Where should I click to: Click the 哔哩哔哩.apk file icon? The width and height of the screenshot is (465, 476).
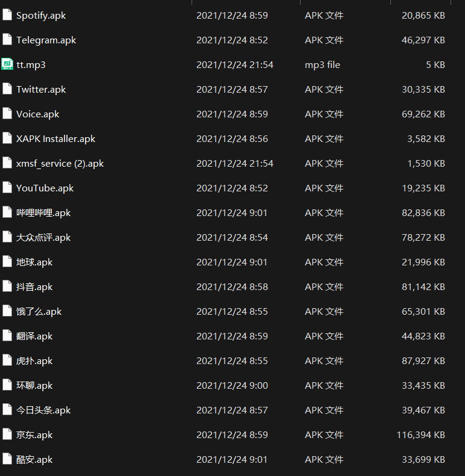7,212
